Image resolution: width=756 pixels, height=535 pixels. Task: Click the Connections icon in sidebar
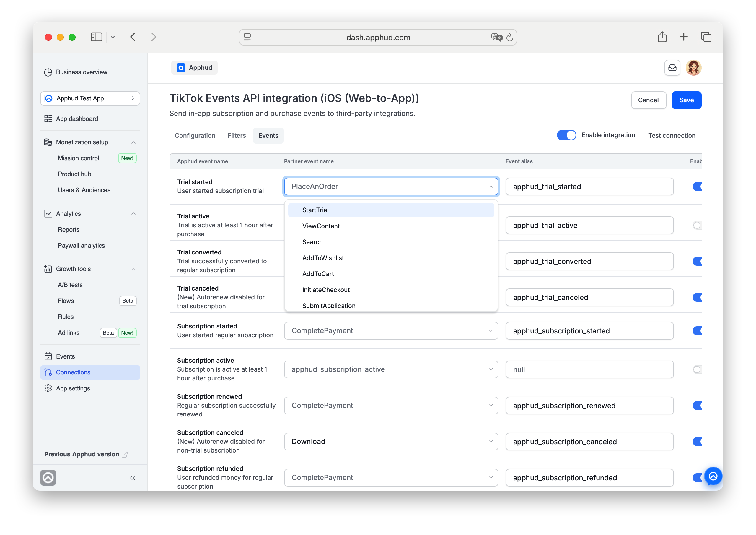pos(48,372)
